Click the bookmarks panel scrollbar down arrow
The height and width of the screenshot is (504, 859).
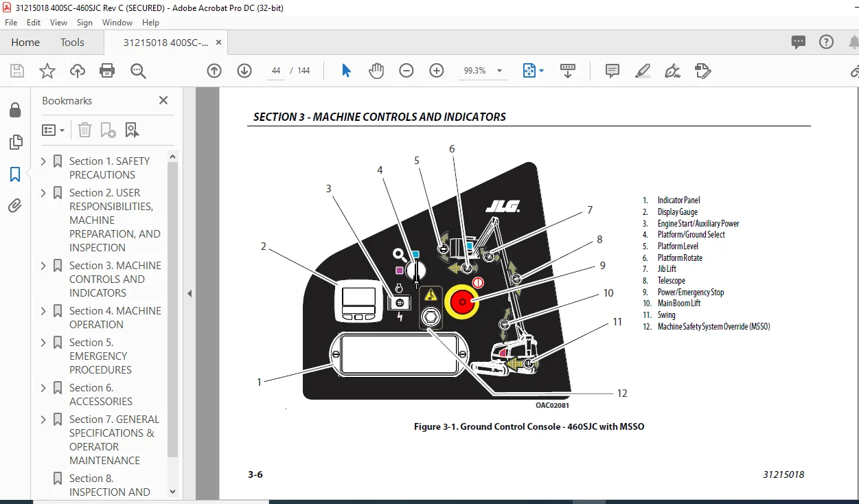[172, 492]
